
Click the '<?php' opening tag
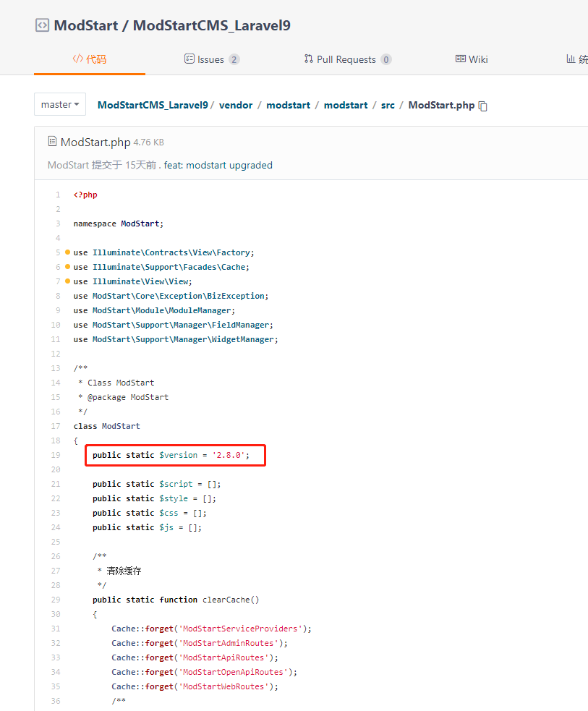click(x=85, y=195)
